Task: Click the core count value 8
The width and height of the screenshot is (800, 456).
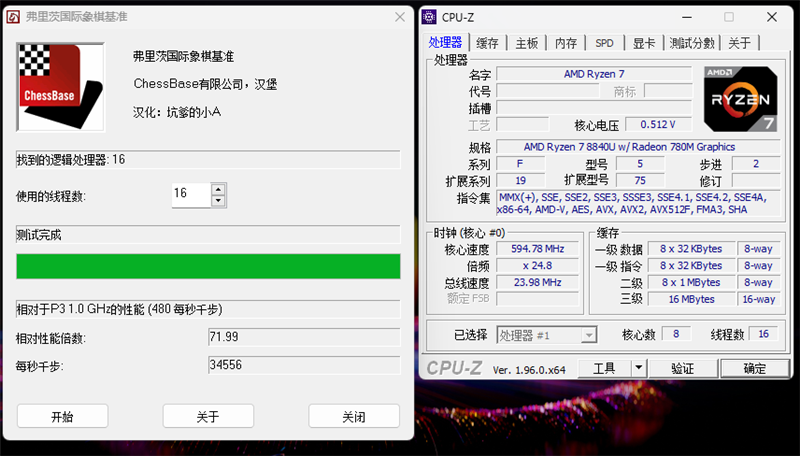Action: click(x=676, y=334)
